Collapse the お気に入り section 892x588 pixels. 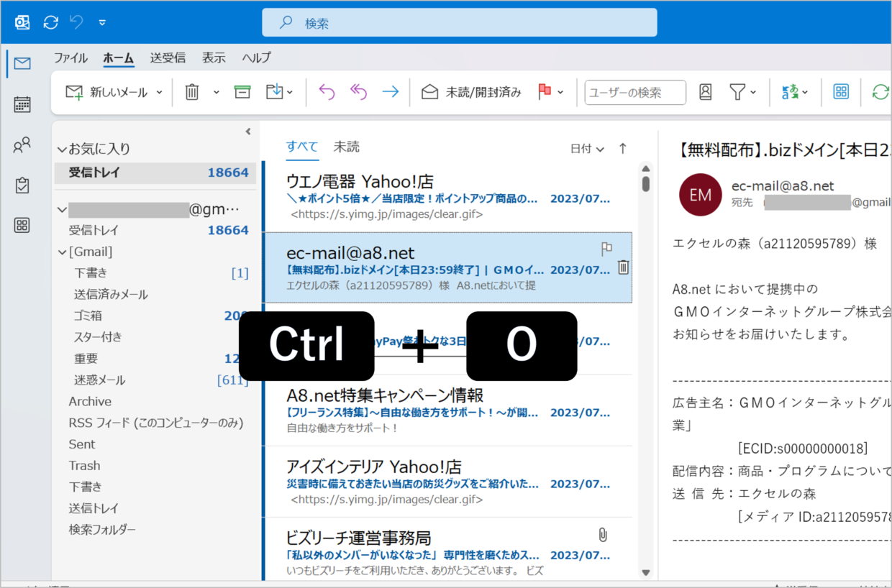click(x=62, y=150)
